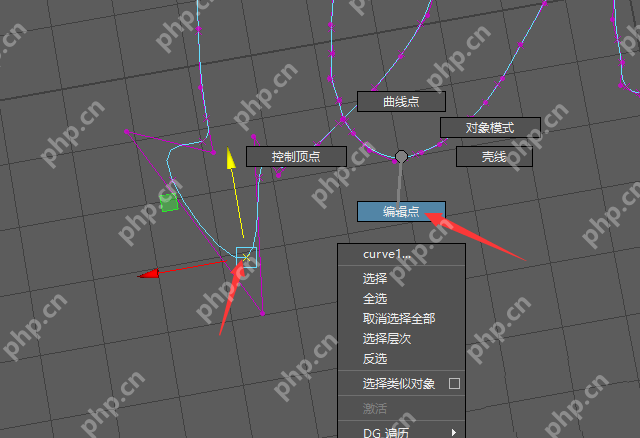The image size is (640, 438).
Task: Choose 选择 from context menu
Action: click(402, 278)
